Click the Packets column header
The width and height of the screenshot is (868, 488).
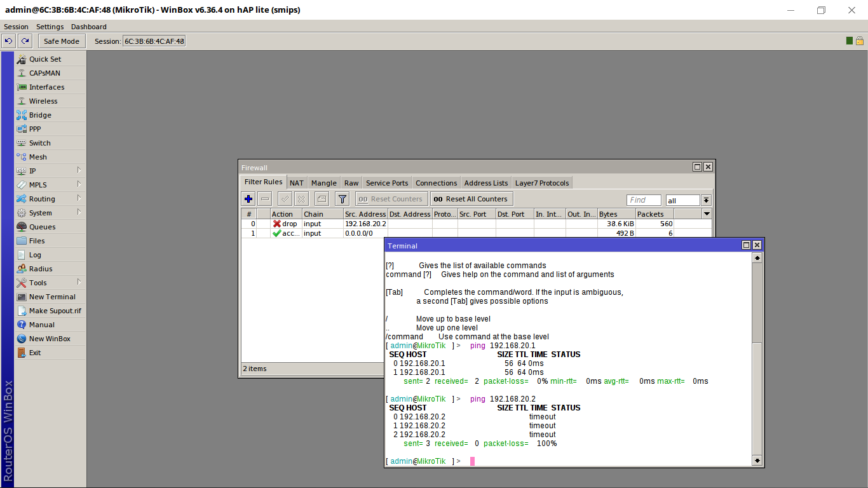click(x=654, y=214)
